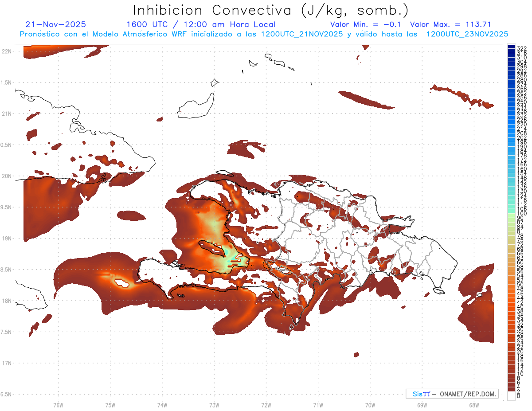532x411 pixels.
Task: Click the "106" colorbar value
Action: (522, 209)
